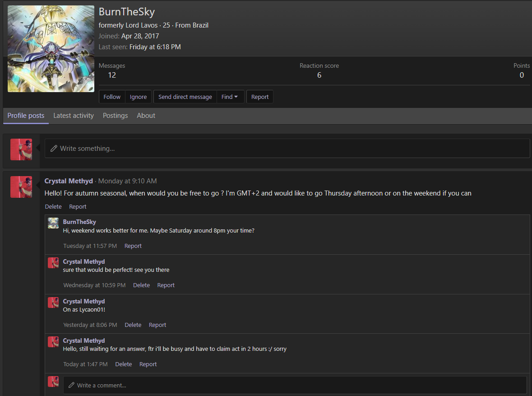Screen dimensions: 532x396
Task: Click the avatar beside Write a comment field
Action: 53,382
